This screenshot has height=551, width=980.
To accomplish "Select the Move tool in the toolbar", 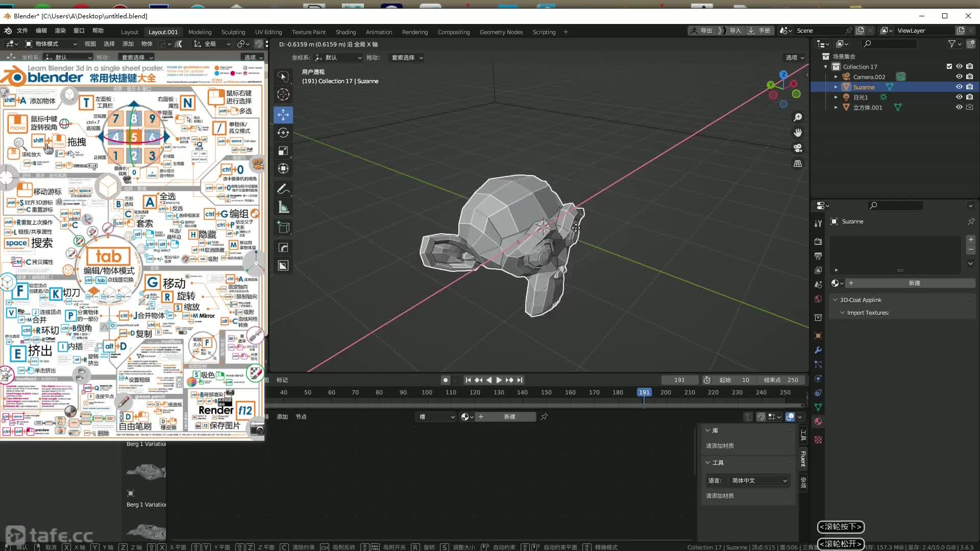I will 283,115.
